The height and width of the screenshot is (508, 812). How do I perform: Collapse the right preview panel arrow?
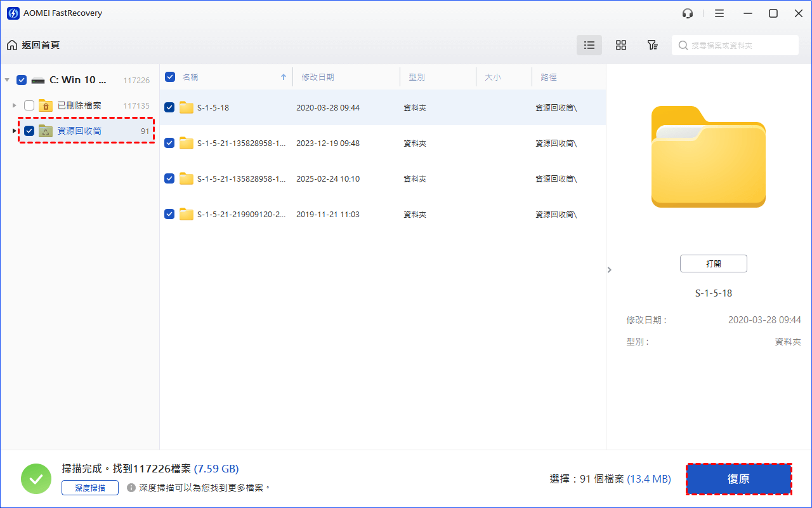point(610,270)
